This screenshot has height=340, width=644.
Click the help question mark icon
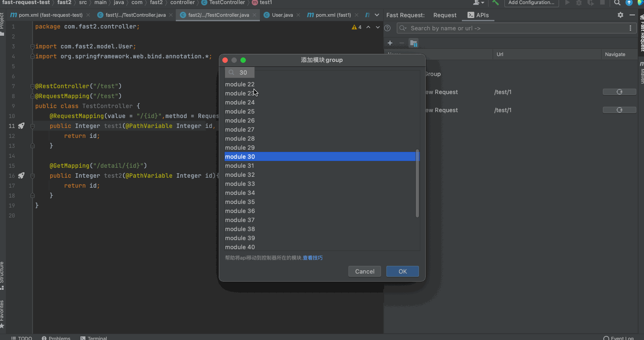387,28
